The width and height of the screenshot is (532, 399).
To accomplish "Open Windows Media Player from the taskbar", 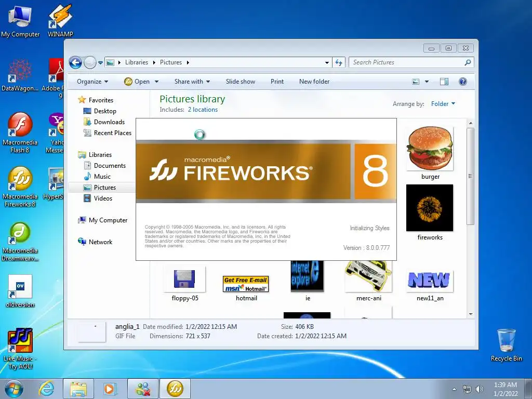I will click(110, 389).
